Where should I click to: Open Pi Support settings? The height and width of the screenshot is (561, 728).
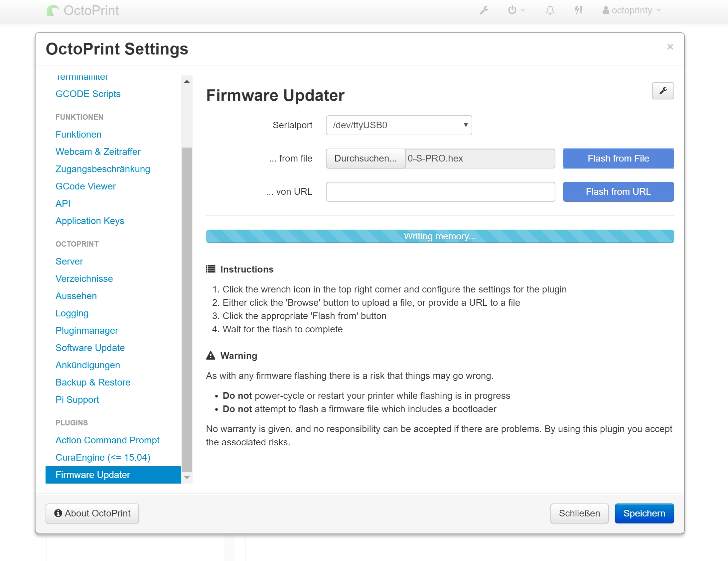77,400
